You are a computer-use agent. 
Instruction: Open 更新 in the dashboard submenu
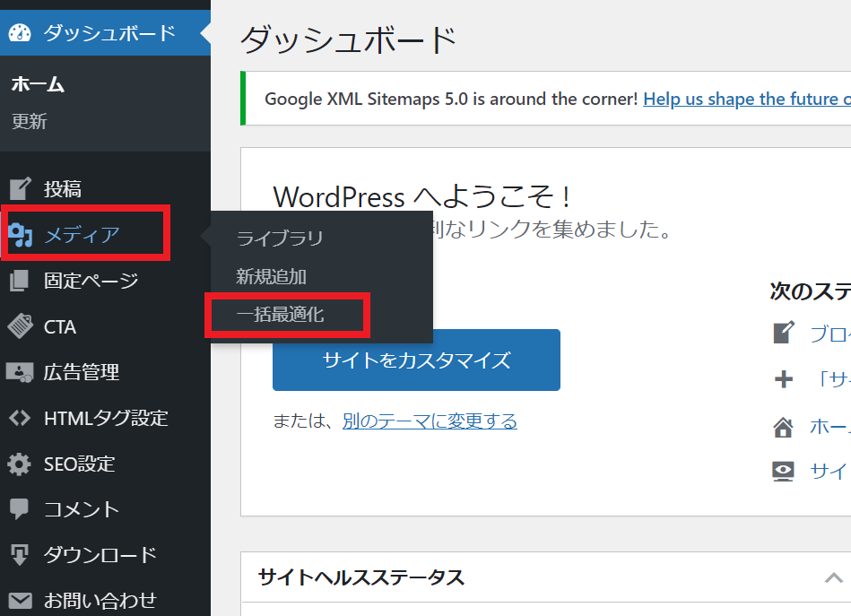(30, 121)
